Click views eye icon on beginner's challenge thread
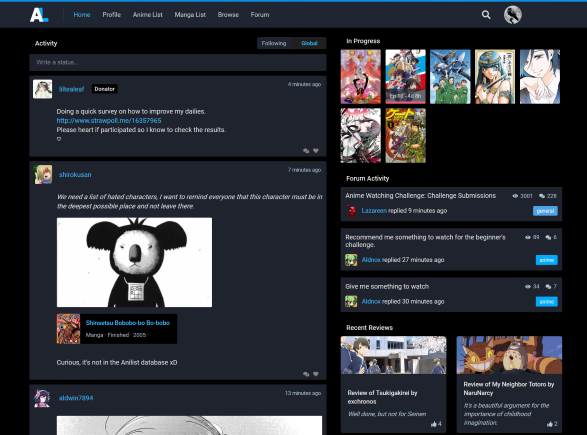The image size is (587, 435). pyautogui.click(x=528, y=237)
